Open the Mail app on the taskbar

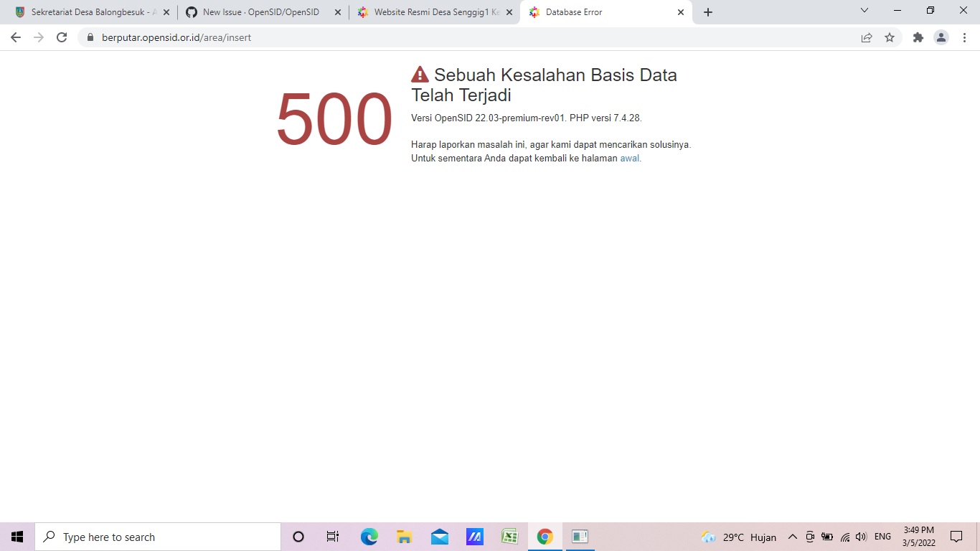click(x=439, y=537)
